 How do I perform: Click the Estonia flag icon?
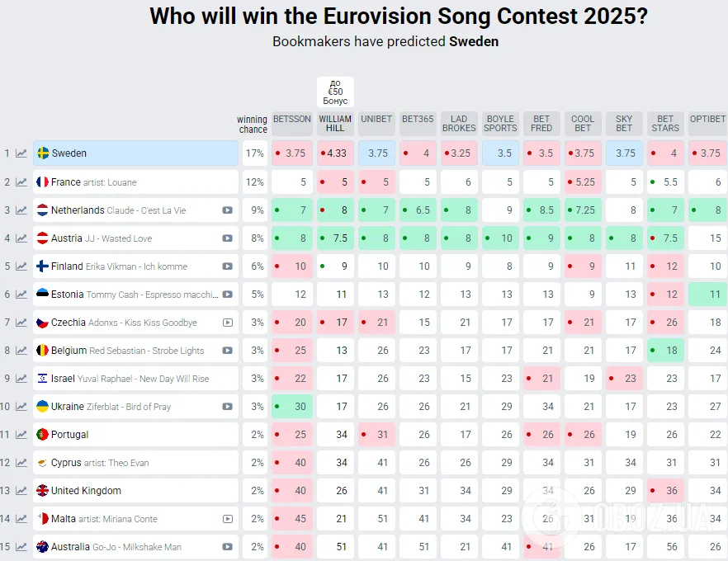point(42,295)
